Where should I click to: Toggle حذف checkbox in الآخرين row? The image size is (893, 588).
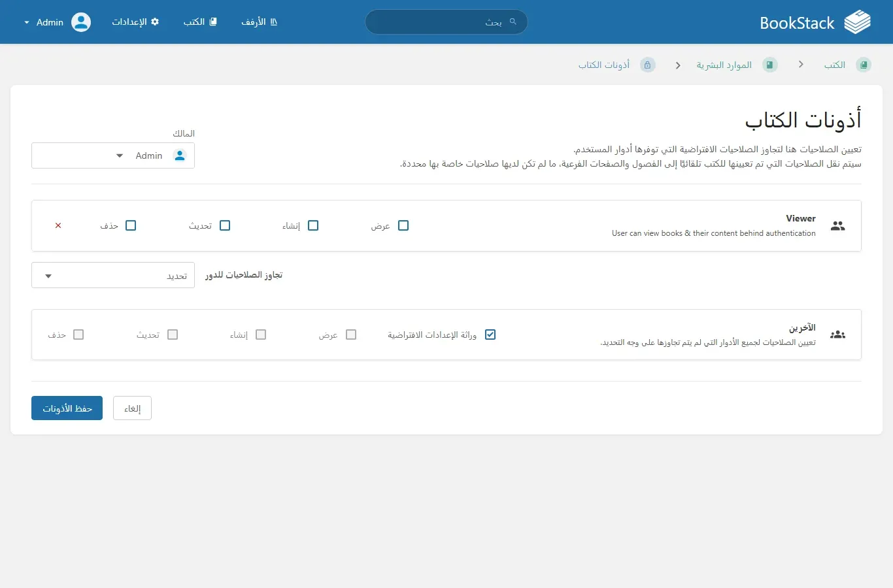(x=78, y=335)
